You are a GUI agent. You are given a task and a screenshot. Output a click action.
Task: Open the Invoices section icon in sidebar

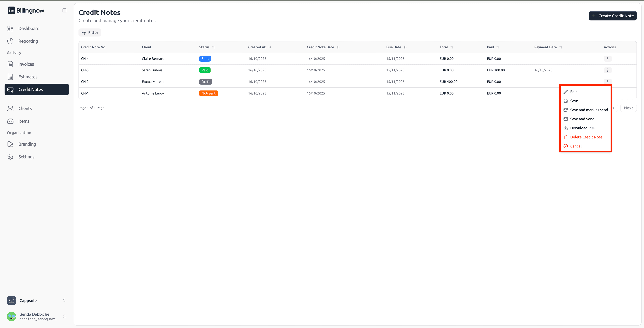pyautogui.click(x=10, y=64)
